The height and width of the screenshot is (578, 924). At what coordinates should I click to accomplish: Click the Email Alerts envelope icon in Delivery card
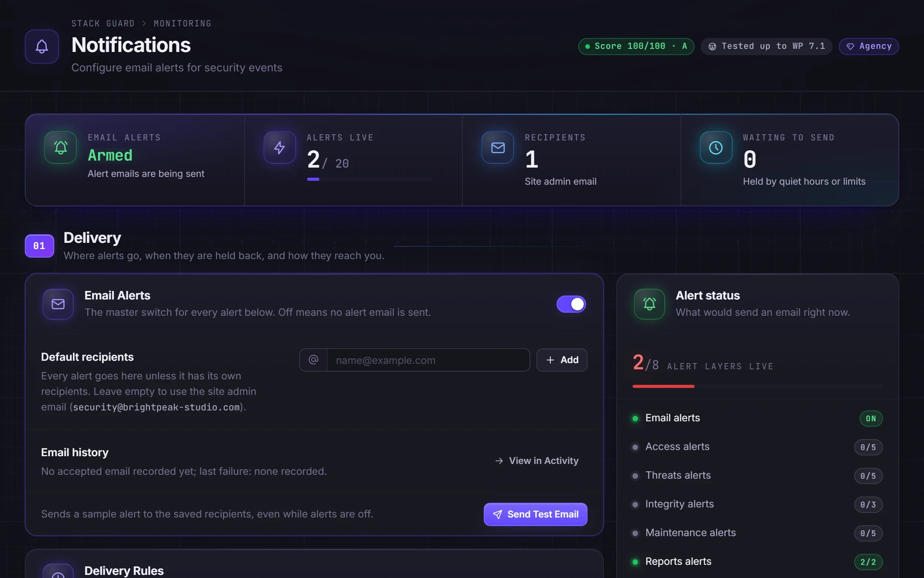point(58,304)
